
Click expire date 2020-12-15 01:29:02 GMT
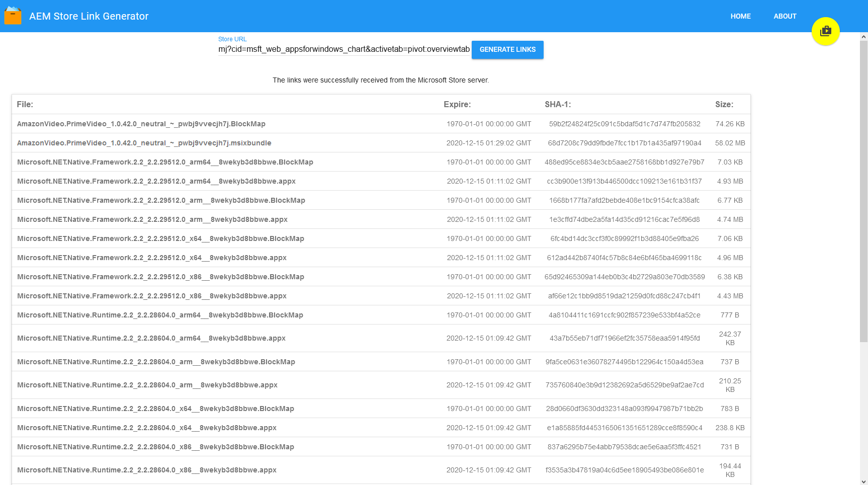[489, 143]
